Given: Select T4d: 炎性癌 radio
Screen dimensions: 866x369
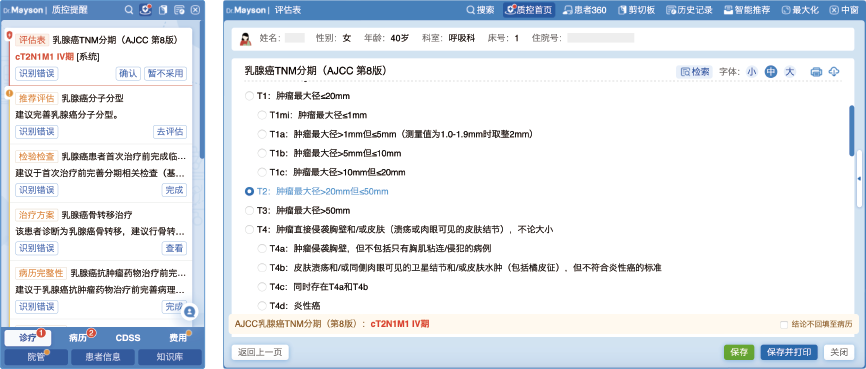Looking at the screenshot, I should pyautogui.click(x=262, y=305).
